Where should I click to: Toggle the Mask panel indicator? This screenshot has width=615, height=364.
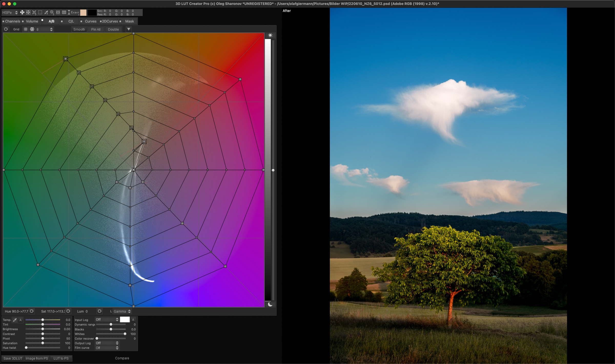tap(120, 21)
